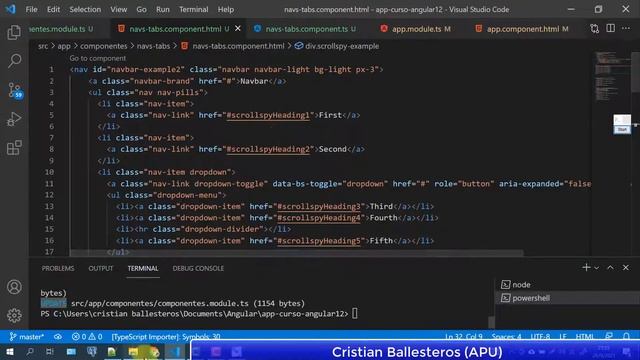This screenshot has width=640, height=360.
Task: Open notifications bell in status bar
Action: click(626, 336)
